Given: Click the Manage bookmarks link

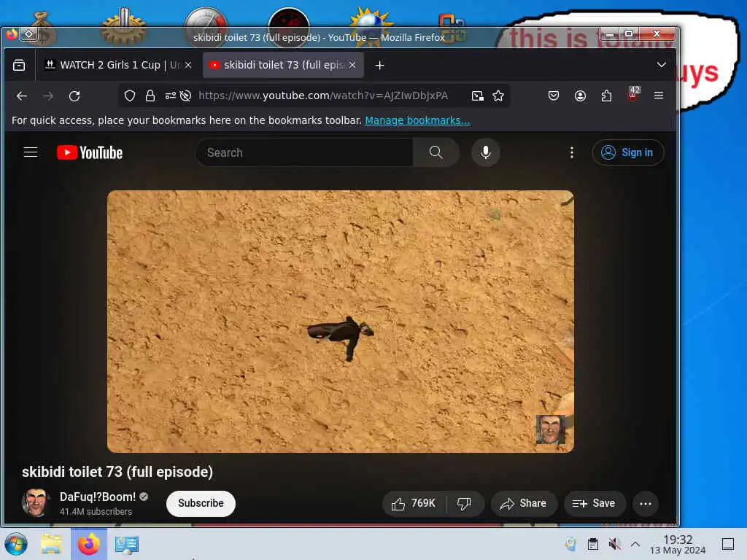Looking at the screenshot, I should point(417,120).
